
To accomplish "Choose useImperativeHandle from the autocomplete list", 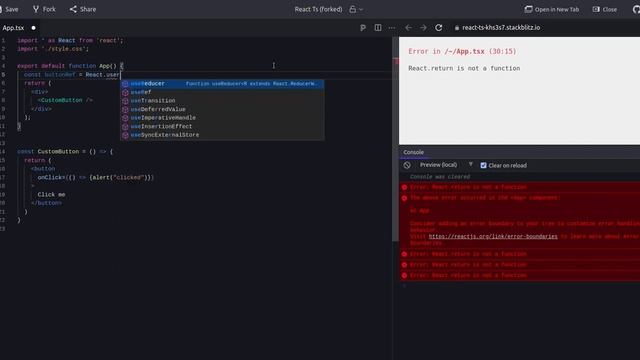I will point(222,118).
